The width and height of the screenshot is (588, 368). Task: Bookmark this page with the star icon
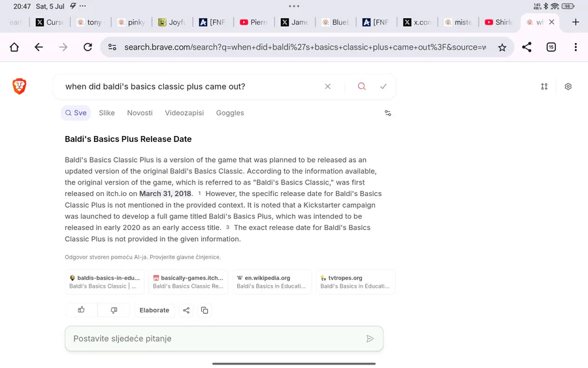502,47
